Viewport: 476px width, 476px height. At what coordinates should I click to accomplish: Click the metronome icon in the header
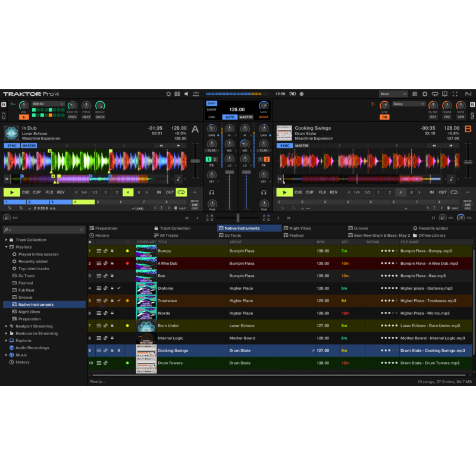click(x=168, y=94)
